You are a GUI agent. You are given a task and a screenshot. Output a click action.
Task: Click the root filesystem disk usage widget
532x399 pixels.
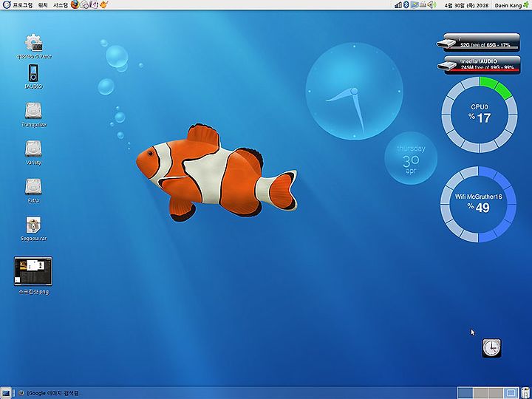pos(478,42)
